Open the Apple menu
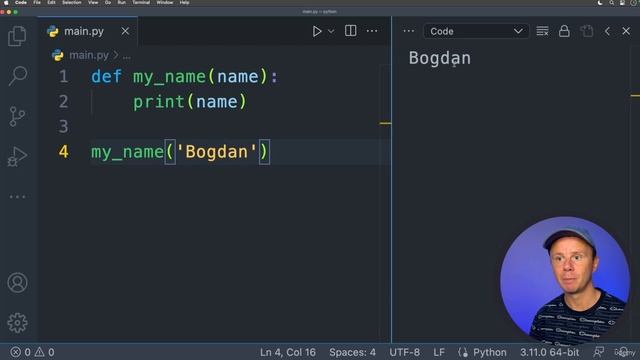This screenshot has width=640, height=360. coord(6,2)
